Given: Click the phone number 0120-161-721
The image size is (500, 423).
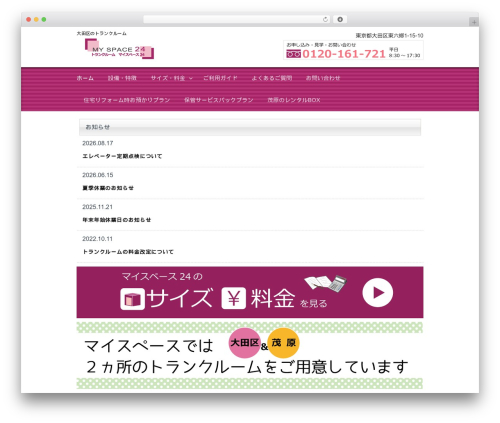Looking at the screenshot, I should tap(344, 54).
